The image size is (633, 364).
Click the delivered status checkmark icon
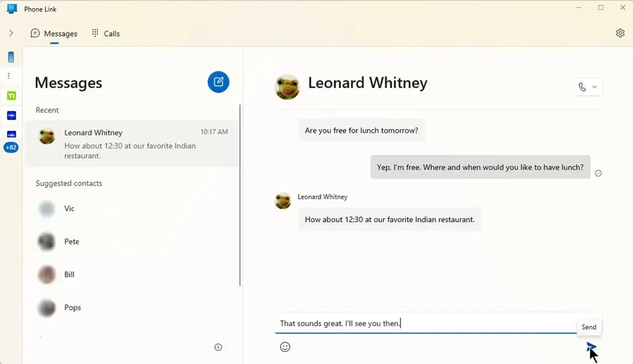(x=598, y=173)
